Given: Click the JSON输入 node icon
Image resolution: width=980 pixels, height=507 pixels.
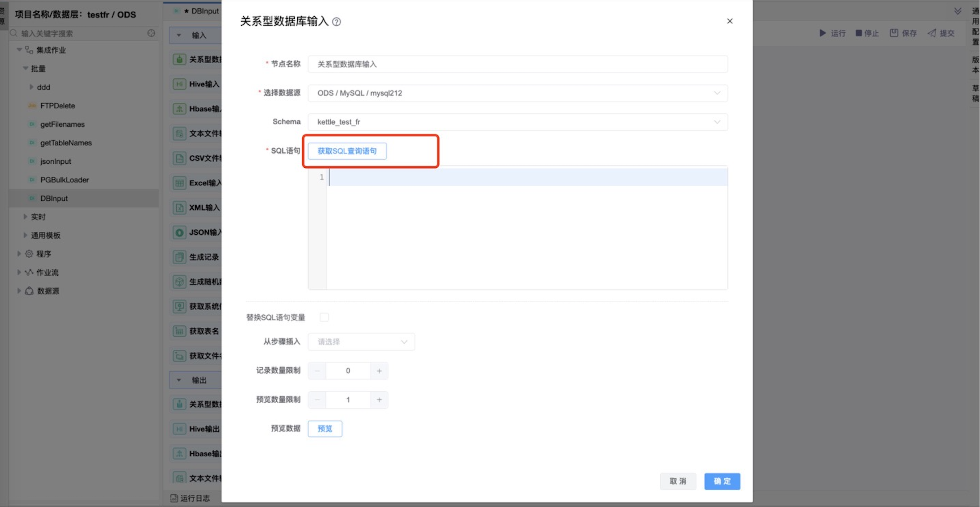Looking at the screenshot, I should 179,232.
